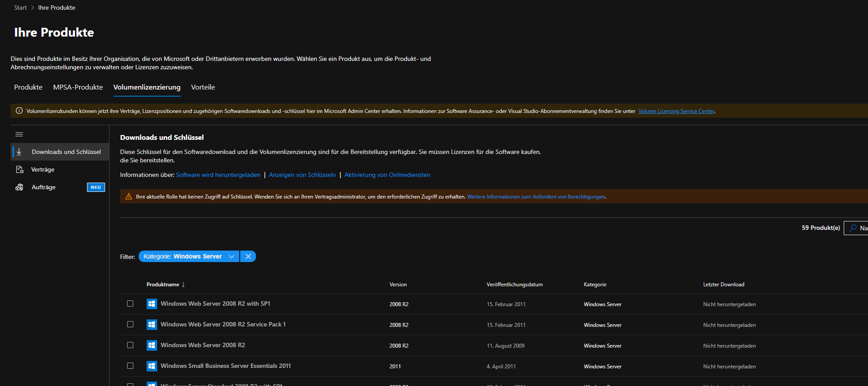
Task: Click the Aufträge icon in sidebar
Action: pos(19,187)
